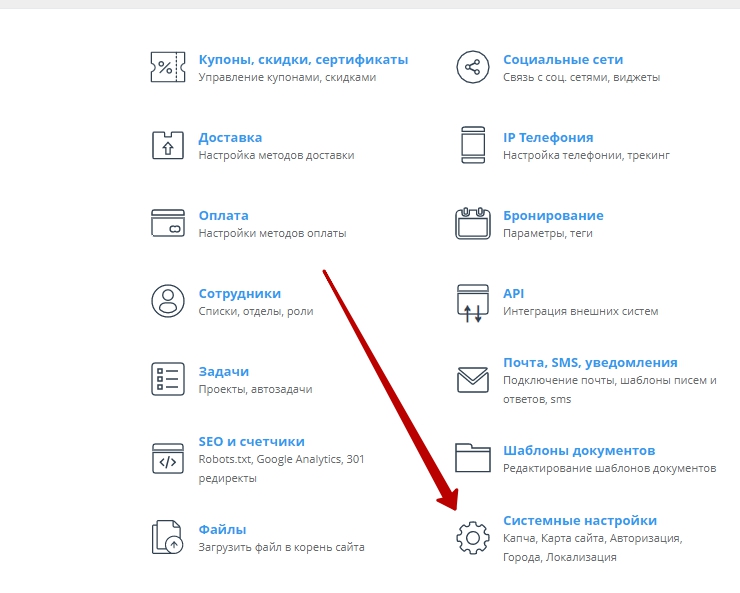Image resolution: width=740 pixels, height=593 pixels.
Task: Click the tasks checklist icon
Action: (x=167, y=379)
